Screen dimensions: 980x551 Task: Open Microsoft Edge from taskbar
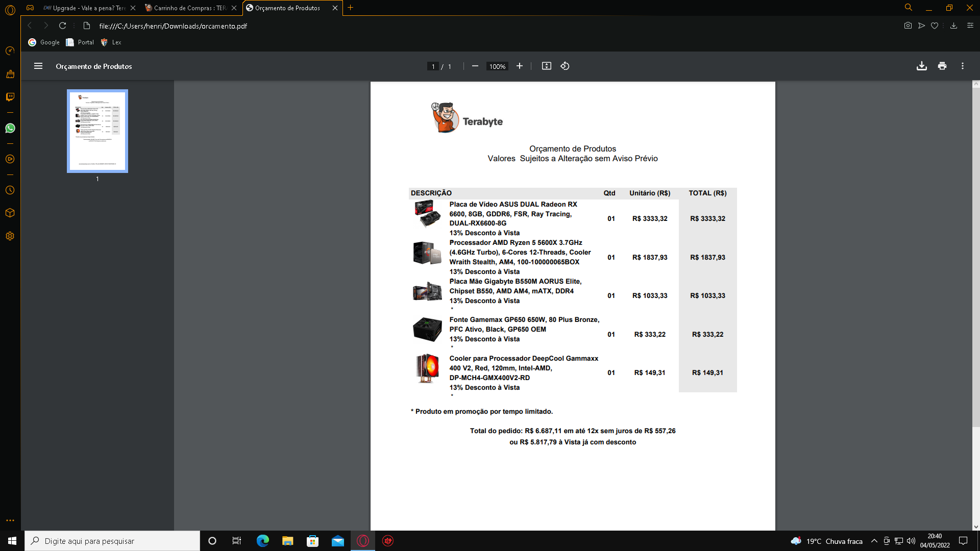pyautogui.click(x=263, y=541)
